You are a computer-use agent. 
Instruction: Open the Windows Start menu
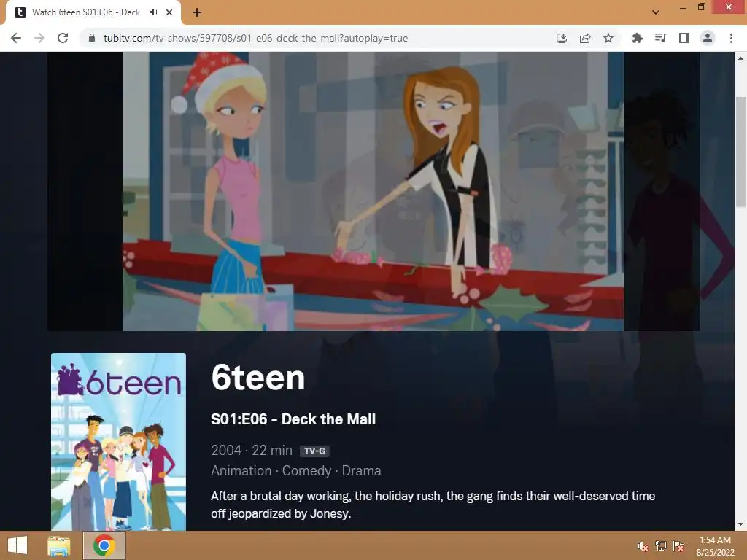(18, 545)
